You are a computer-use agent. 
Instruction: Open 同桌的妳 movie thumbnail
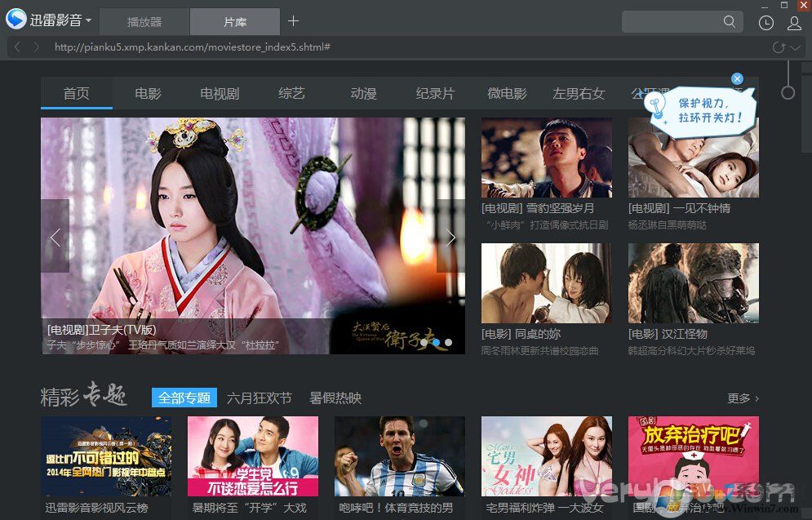pyautogui.click(x=546, y=283)
